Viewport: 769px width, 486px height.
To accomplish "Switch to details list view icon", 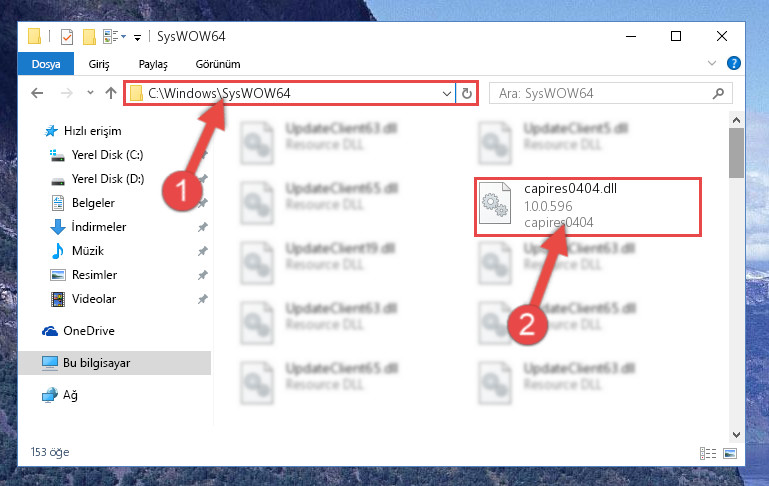I will 708,453.
